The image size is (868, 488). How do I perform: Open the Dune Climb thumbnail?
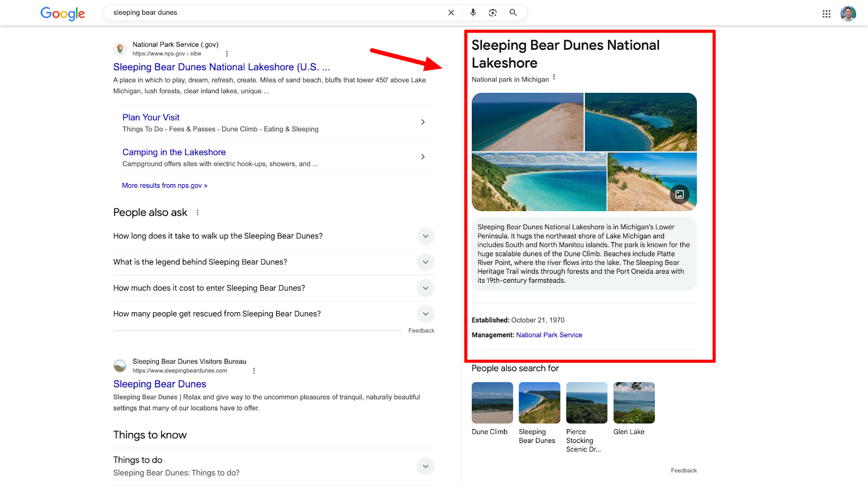pos(492,403)
